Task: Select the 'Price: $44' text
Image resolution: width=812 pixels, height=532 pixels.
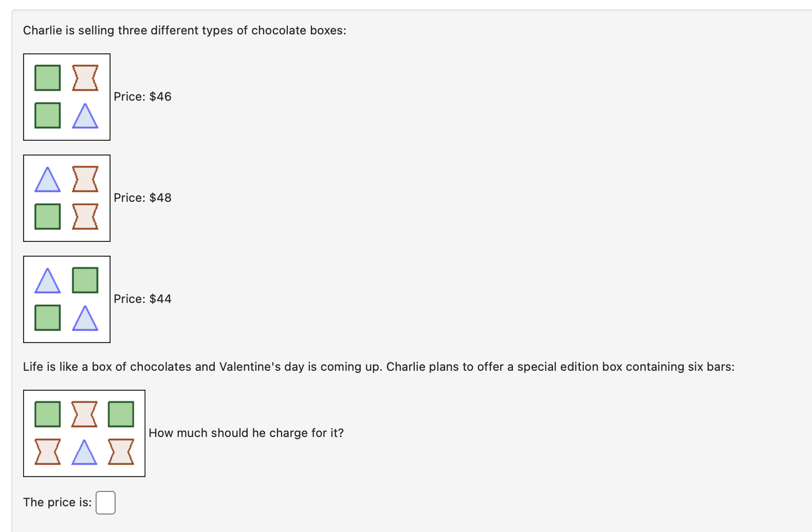Action: (142, 299)
